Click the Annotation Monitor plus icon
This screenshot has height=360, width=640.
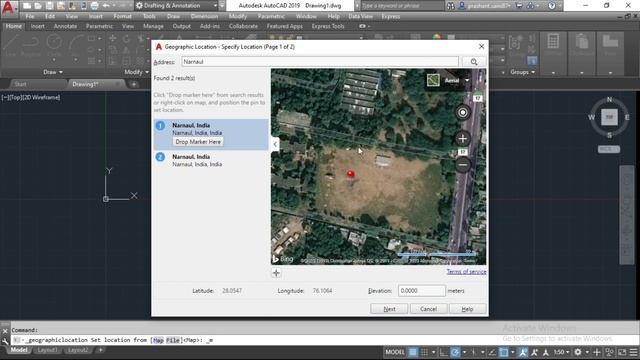tap(597, 352)
